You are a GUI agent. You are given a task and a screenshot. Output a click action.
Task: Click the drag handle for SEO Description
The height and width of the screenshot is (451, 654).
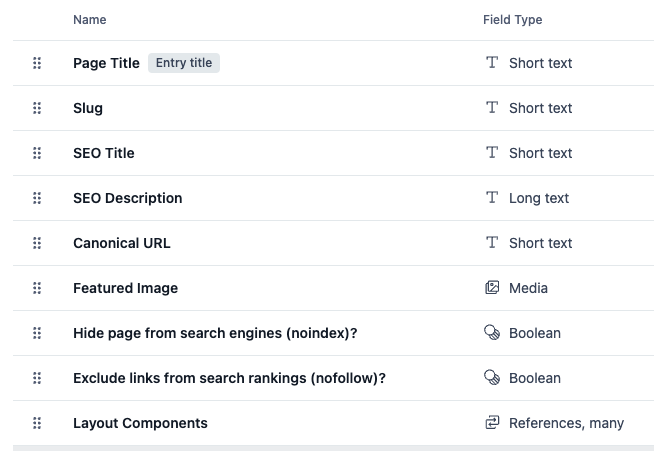coord(37,198)
